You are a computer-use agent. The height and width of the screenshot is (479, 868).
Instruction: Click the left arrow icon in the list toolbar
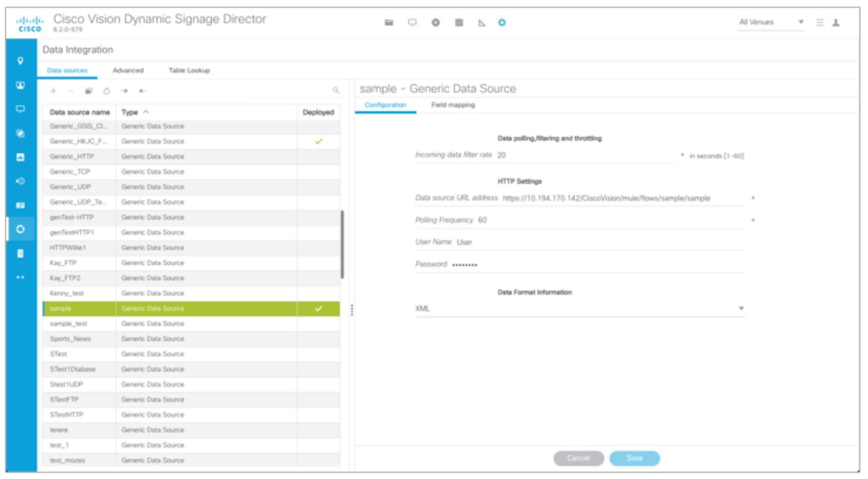pyautogui.click(x=142, y=91)
